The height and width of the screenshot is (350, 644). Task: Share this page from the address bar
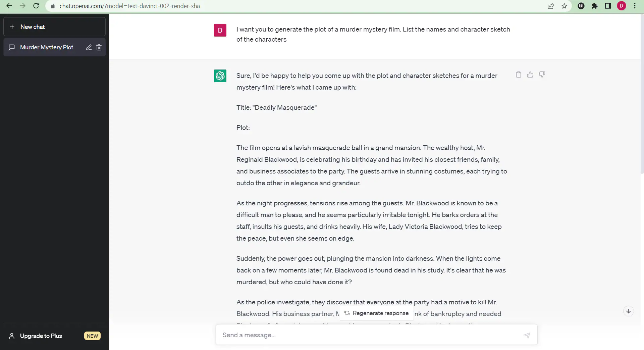(551, 6)
